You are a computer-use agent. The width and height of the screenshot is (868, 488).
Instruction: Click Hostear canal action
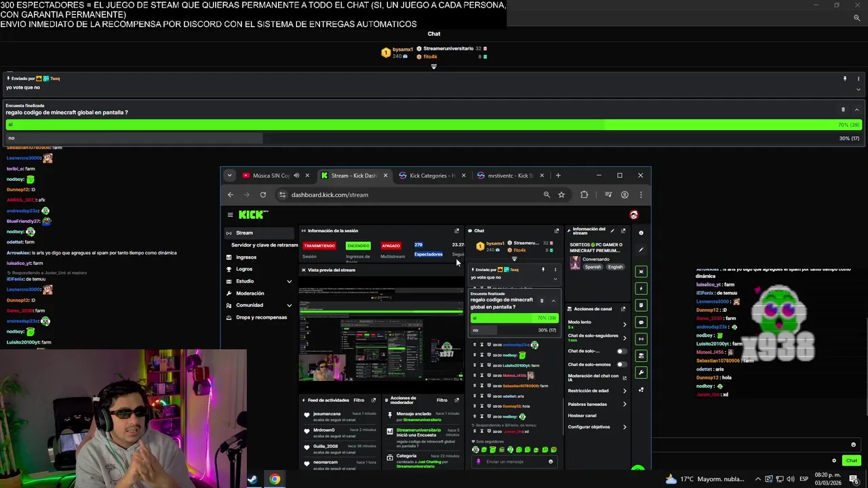tap(582, 415)
